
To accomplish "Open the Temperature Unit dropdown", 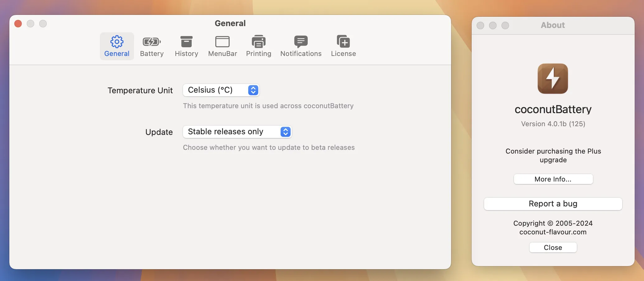I will [221, 90].
